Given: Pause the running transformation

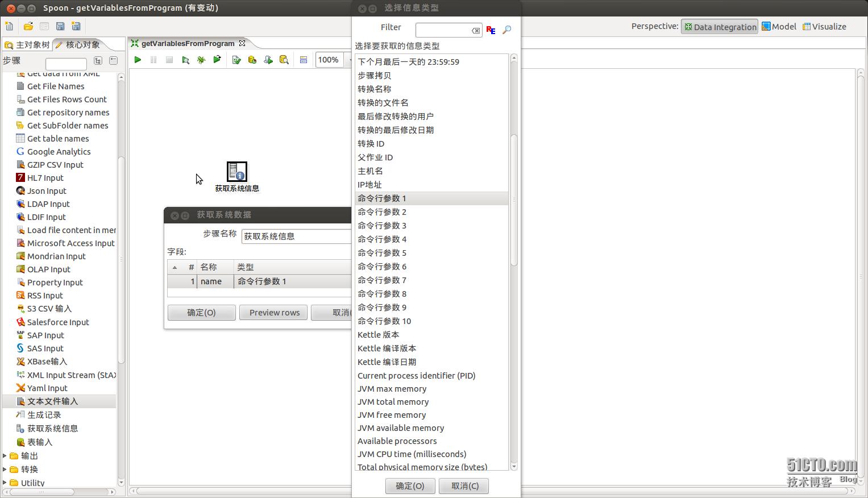Looking at the screenshot, I should 153,60.
